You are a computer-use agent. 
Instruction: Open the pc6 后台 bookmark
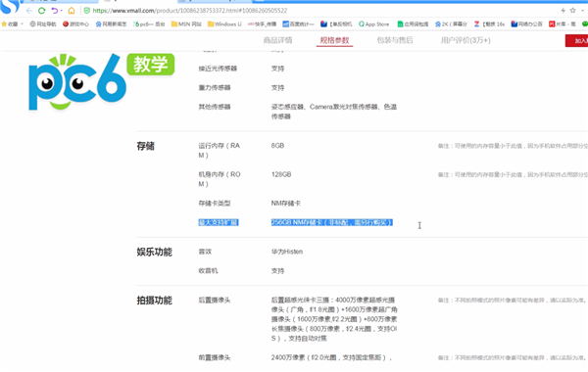click(x=149, y=23)
